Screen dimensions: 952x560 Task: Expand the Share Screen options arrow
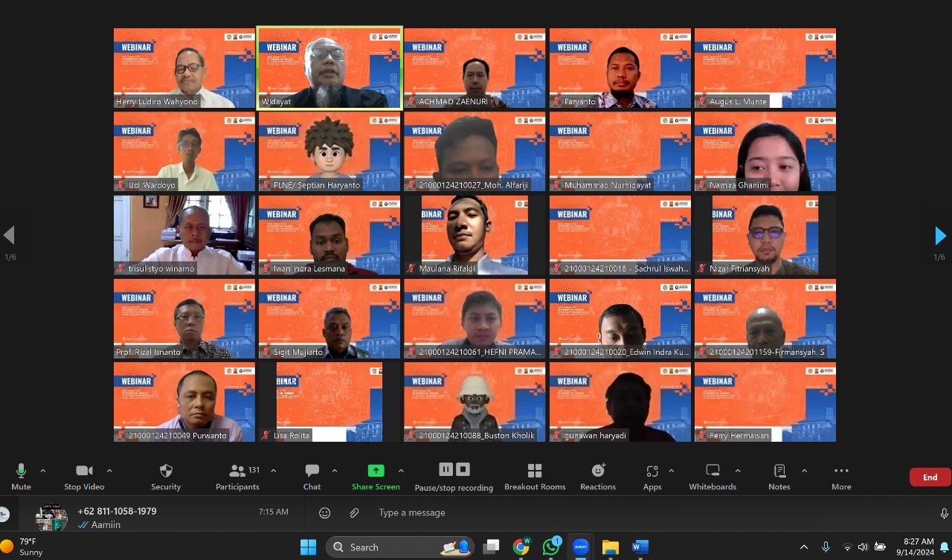(401, 471)
